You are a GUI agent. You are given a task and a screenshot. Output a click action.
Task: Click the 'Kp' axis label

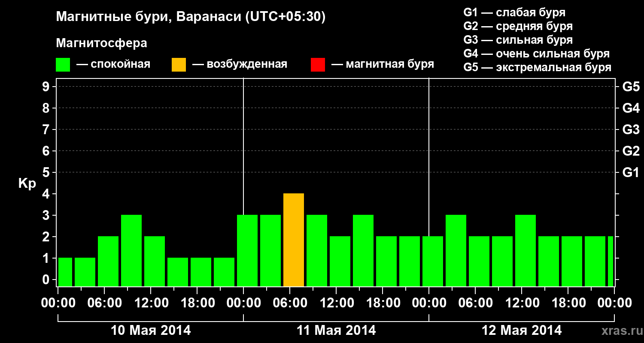(x=27, y=184)
